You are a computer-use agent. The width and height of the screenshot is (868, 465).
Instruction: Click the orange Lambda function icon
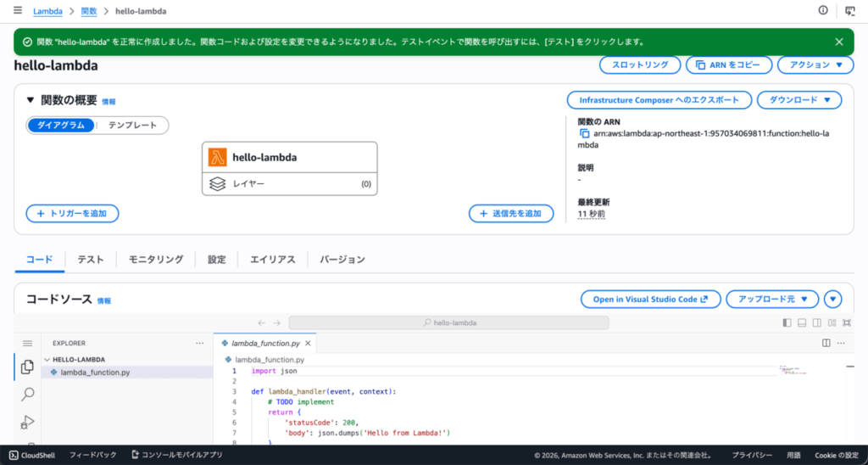tap(218, 157)
